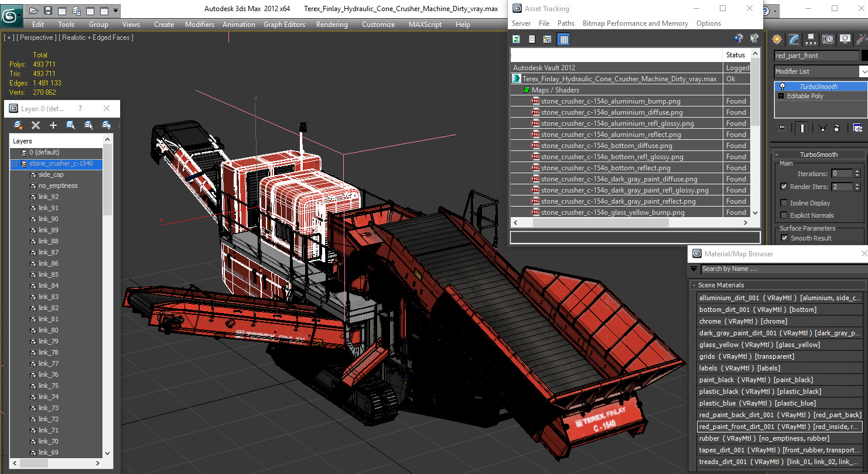The height and width of the screenshot is (474, 868).
Task: Open the Rendering menu
Action: click(x=332, y=25)
